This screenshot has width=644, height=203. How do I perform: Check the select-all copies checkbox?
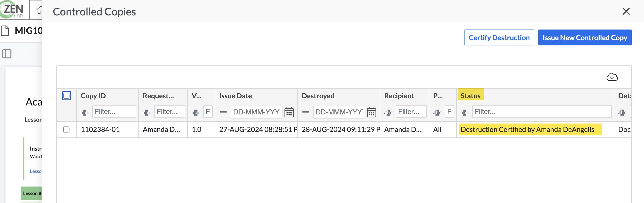point(67,96)
